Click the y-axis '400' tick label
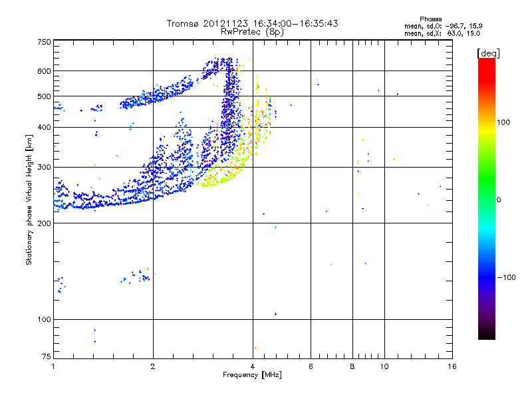Image resolution: width=532 pixels, height=399 pixels. [44, 127]
